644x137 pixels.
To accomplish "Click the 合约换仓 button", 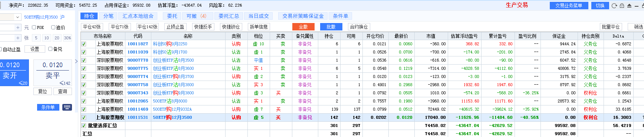I will [x=359, y=27].
